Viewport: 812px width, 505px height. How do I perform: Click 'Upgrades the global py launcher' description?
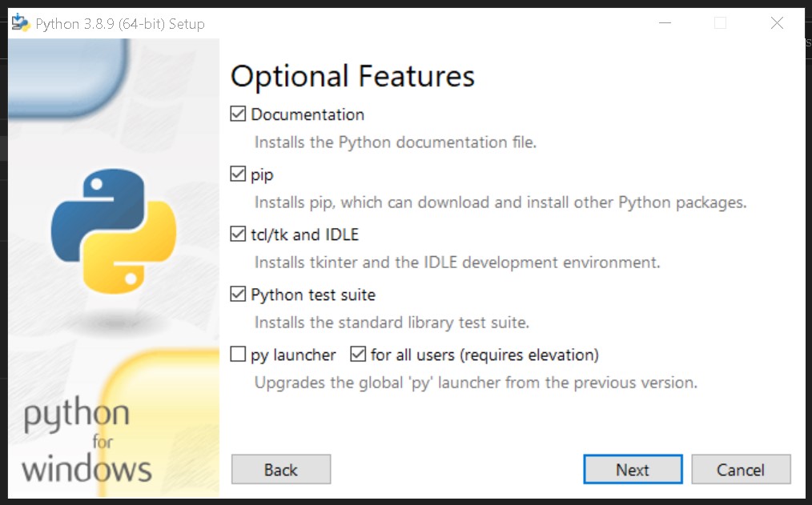(476, 383)
